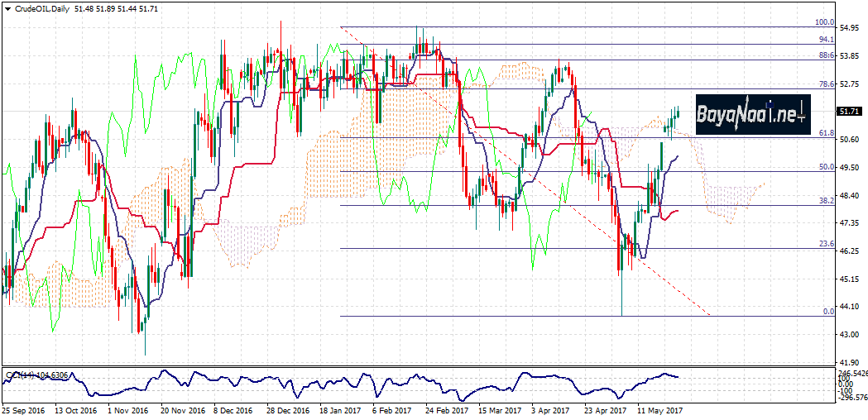
Task: Click the 28 Dec 2016 date label
Action: point(286,409)
